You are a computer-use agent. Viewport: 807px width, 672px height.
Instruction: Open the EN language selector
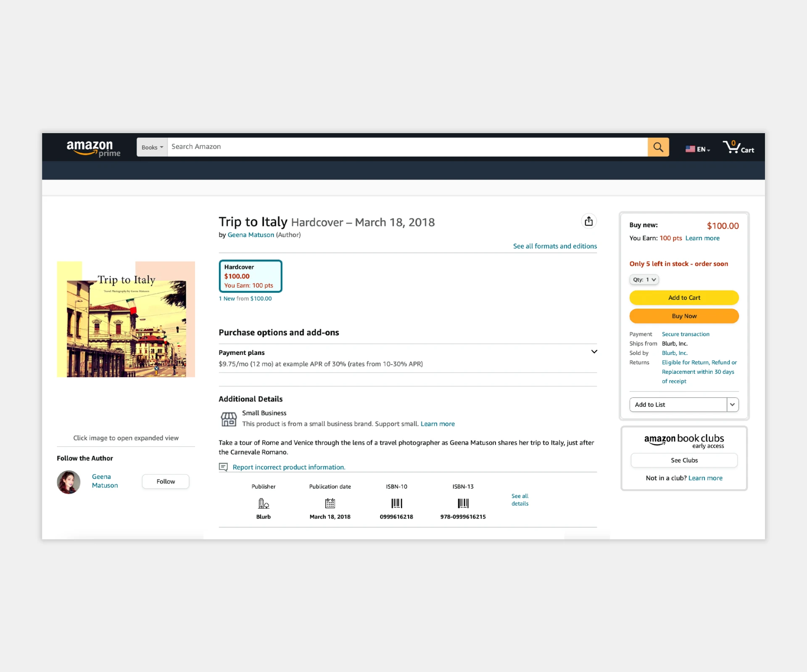698,149
